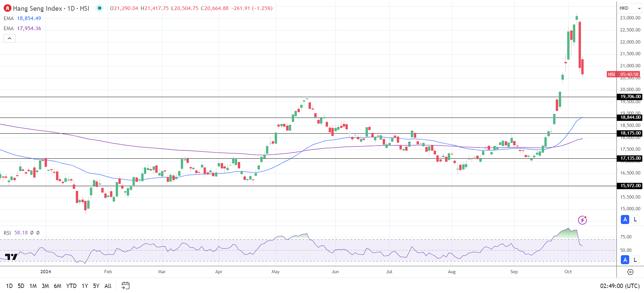Viewport: 644px width, 293px height.
Task: Click the 17,135.00 horizontal line label
Action: click(630, 158)
